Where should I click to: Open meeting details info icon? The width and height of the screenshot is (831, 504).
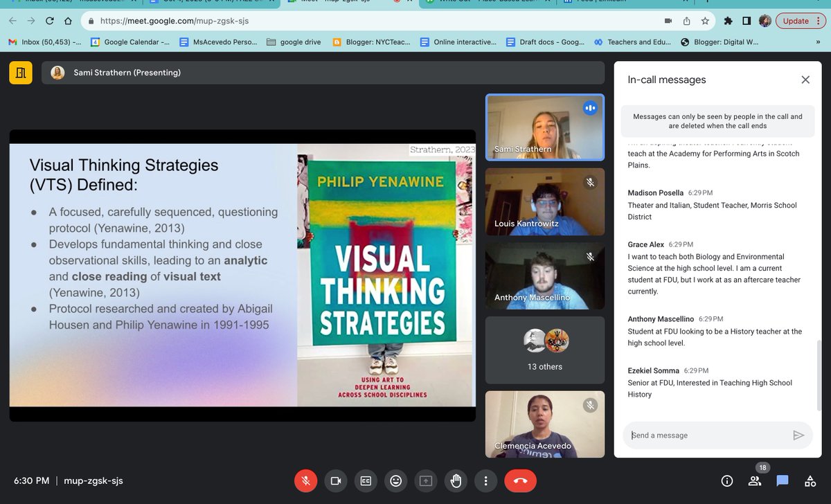point(727,480)
